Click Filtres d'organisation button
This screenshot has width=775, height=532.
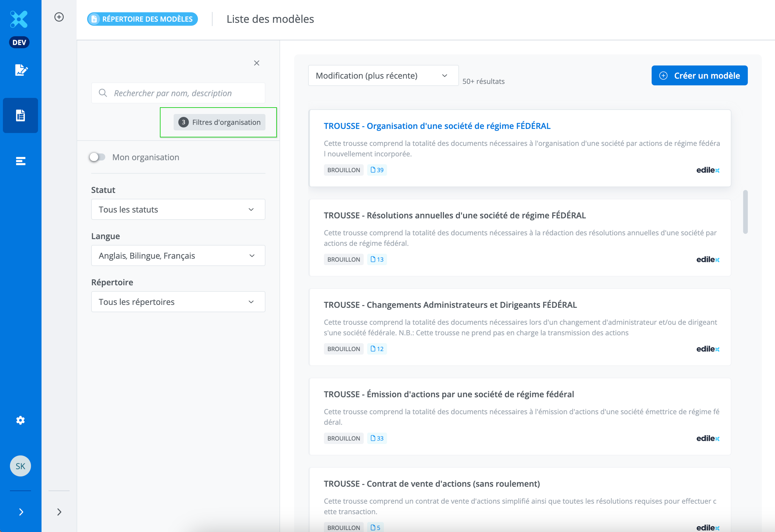[219, 122]
